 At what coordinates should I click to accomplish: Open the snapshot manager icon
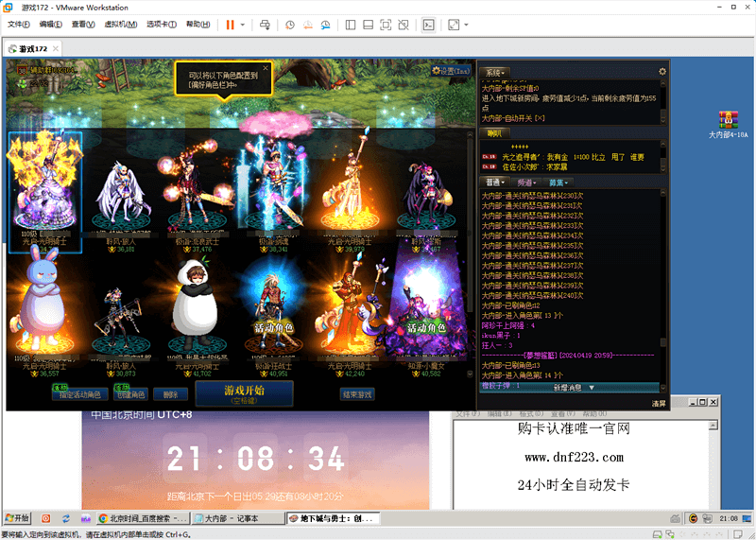tap(326, 25)
